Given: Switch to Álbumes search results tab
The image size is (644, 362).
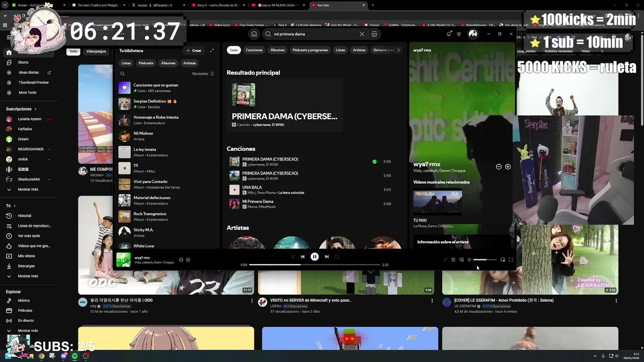Looking at the screenshot, I should pos(278,50).
